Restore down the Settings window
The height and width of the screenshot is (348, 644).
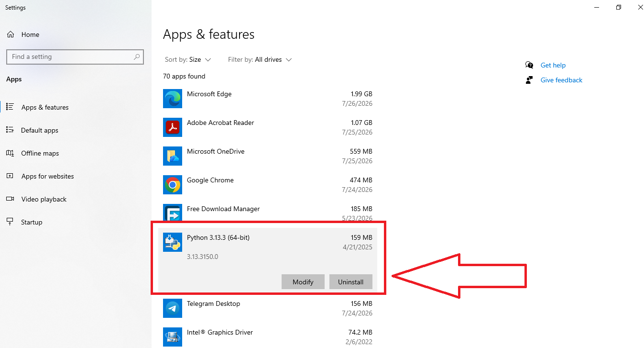coord(619,7)
